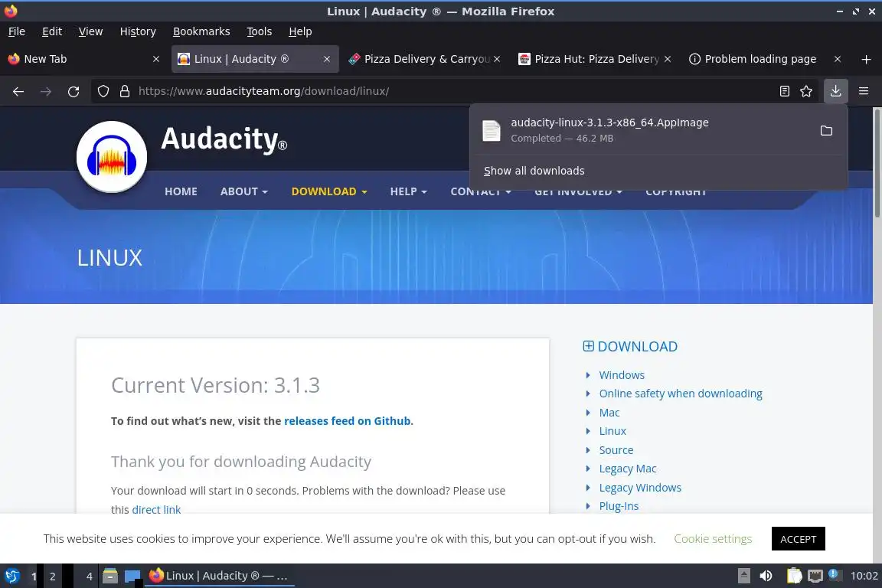Expand the ABOUT navigation dropdown
Image resolution: width=882 pixels, height=588 pixels.
[243, 191]
